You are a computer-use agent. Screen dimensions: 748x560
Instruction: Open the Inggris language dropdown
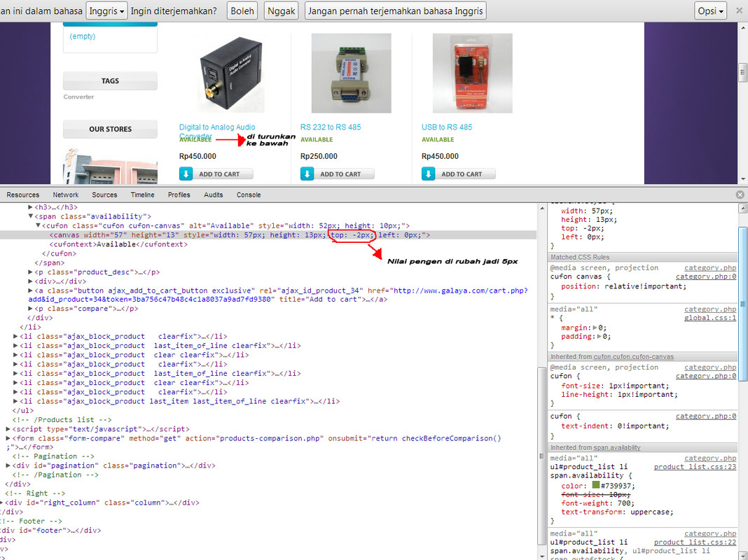pos(106,10)
